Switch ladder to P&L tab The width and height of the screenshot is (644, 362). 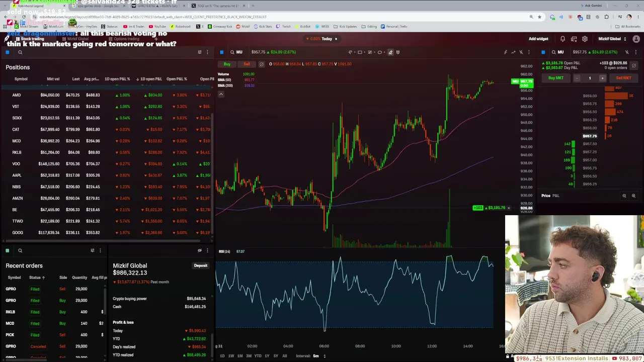[x=556, y=196]
